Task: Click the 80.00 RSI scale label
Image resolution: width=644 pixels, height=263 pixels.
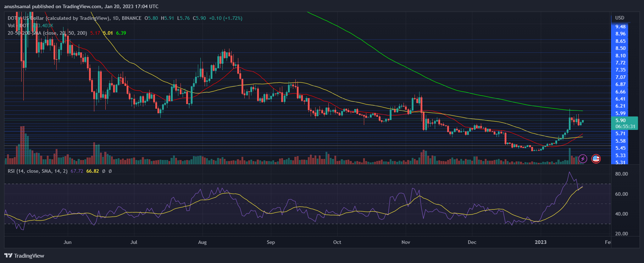Action: [621, 174]
